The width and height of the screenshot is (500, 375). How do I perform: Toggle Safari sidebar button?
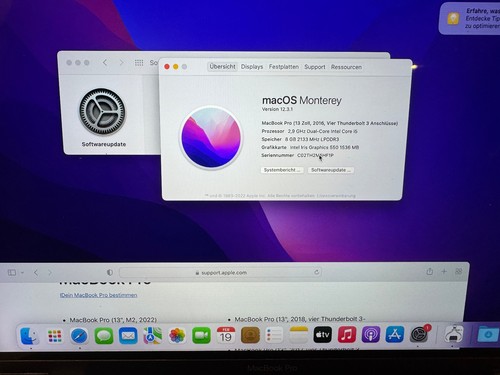[x=12, y=273]
